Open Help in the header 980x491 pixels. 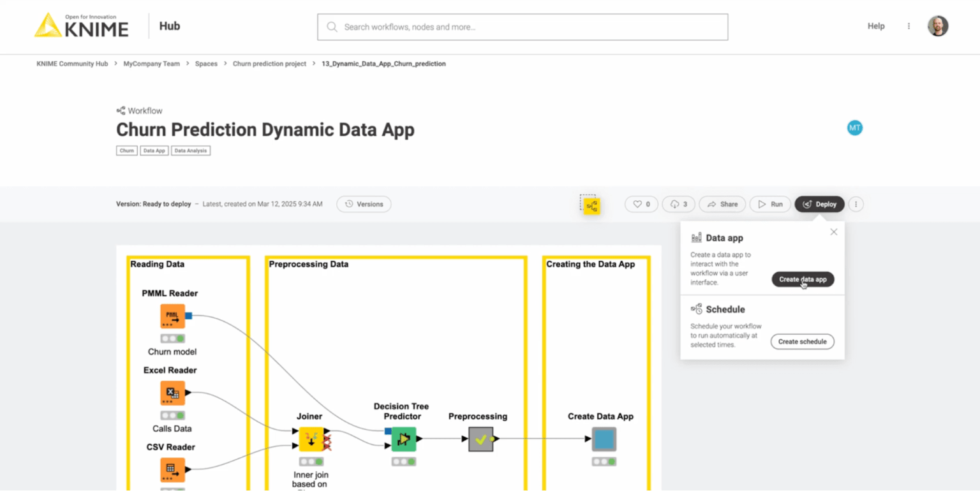pos(876,26)
